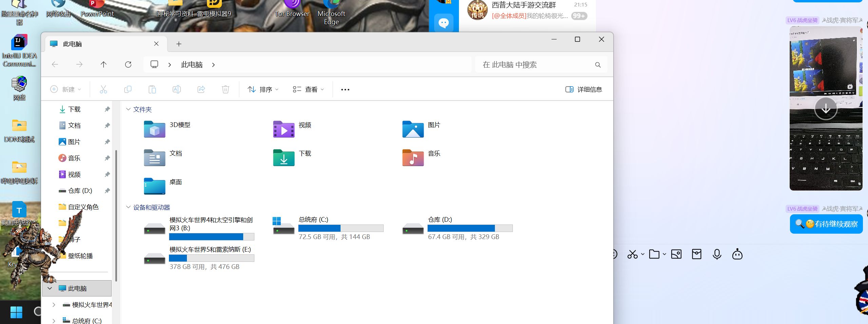Navigate up one level with the up arrow

point(104,65)
